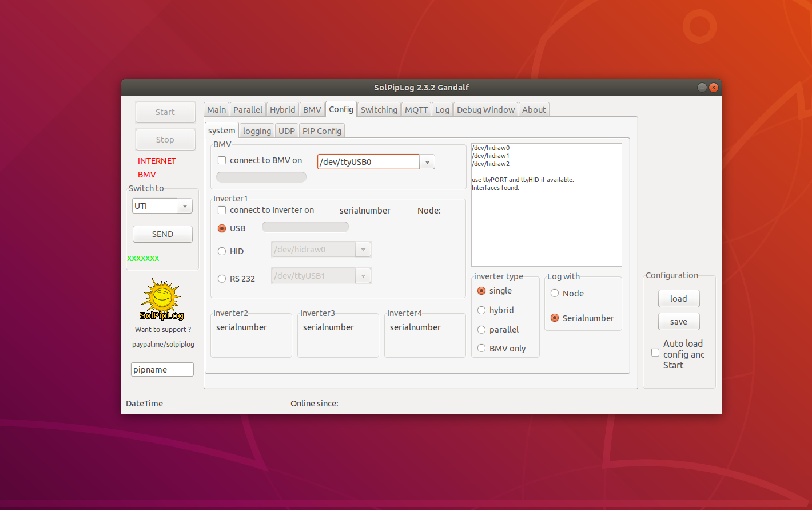This screenshot has height=510, width=812.
Task: Open the /dev/ttyUSB0 port dropdown arrow
Action: [x=427, y=162]
